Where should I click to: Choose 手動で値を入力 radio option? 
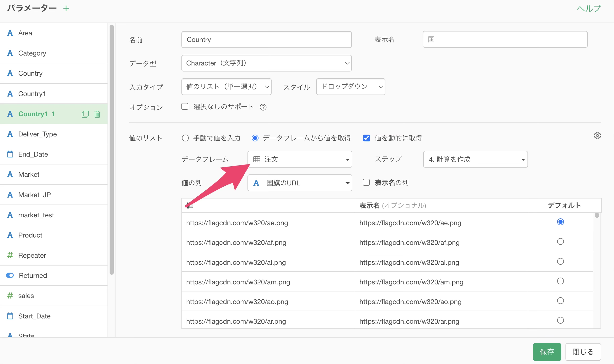(x=185, y=138)
